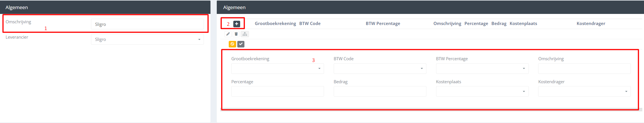Open the Leverancier dropdown
The height and width of the screenshot is (123, 644).
pos(147,39)
